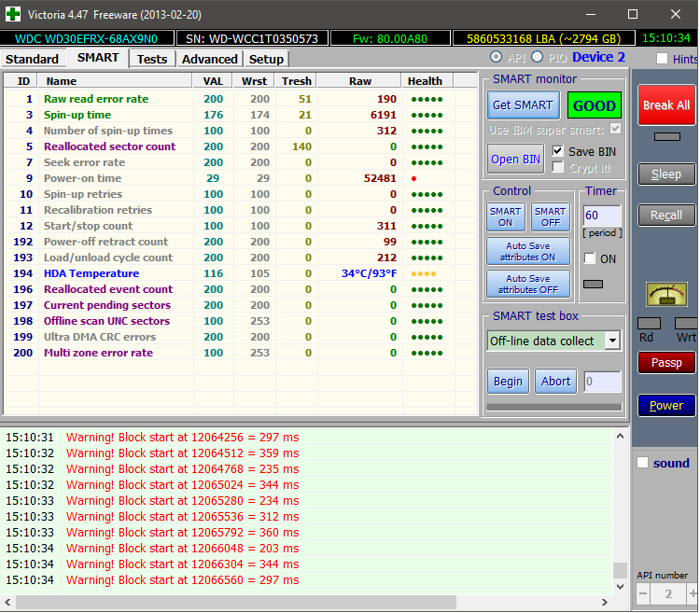Switch to the SMART tab
Image resolution: width=700 pixels, height=613 pixels.
tap(98, 58)
